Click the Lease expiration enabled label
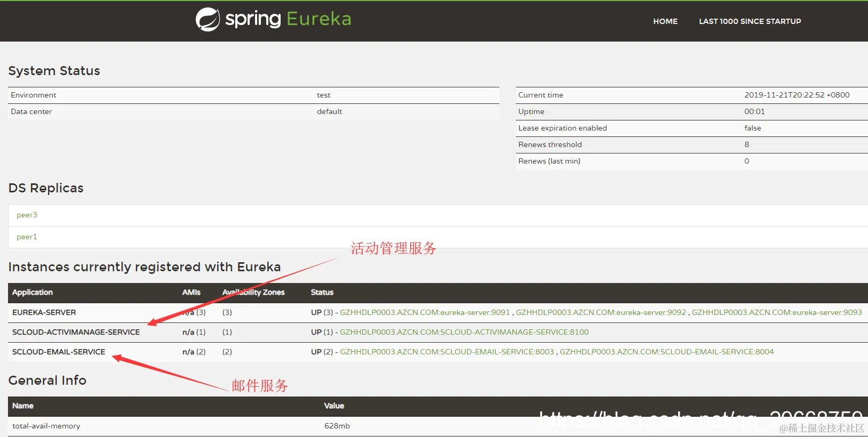Image resolution: width=868 pixels, height=437 pixels. click(562, 128)
